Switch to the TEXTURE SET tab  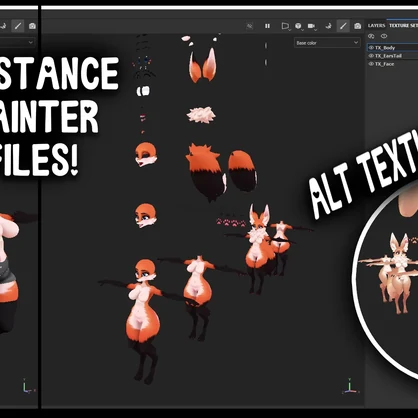[403, 26]
